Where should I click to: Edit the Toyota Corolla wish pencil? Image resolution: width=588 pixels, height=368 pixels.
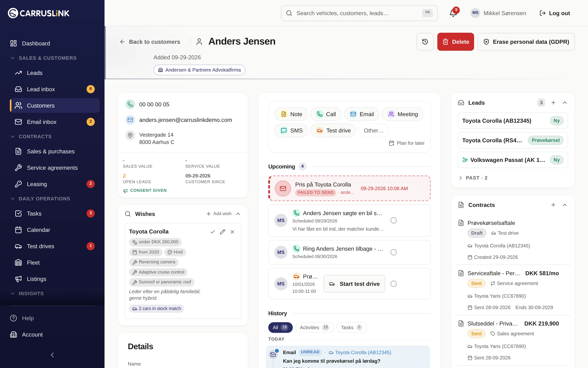222,232
